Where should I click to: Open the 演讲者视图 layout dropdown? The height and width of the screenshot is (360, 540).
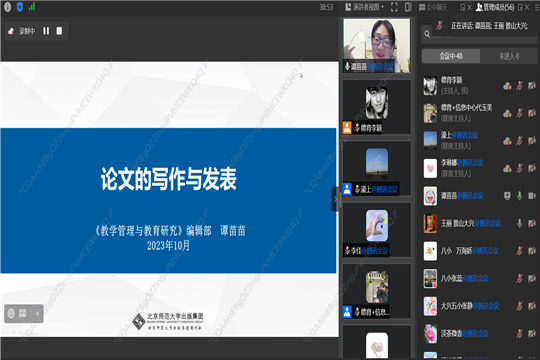pos(364,7)
